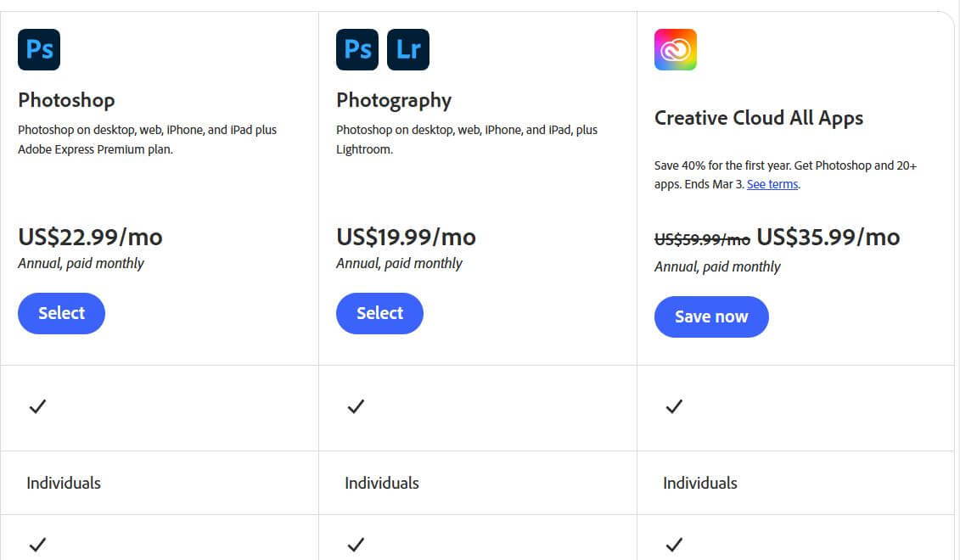
Task: Click the Photoshop app icon
Action: pos(38,49)
